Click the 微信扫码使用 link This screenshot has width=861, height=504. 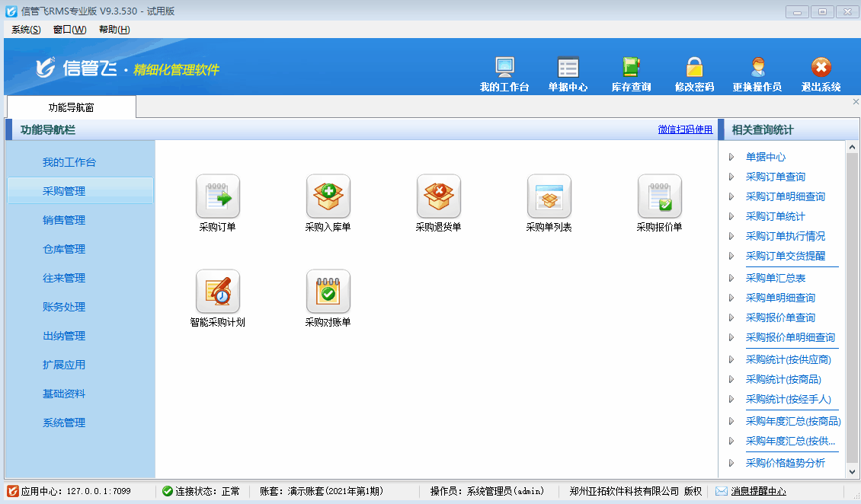(x=685, y=129)
